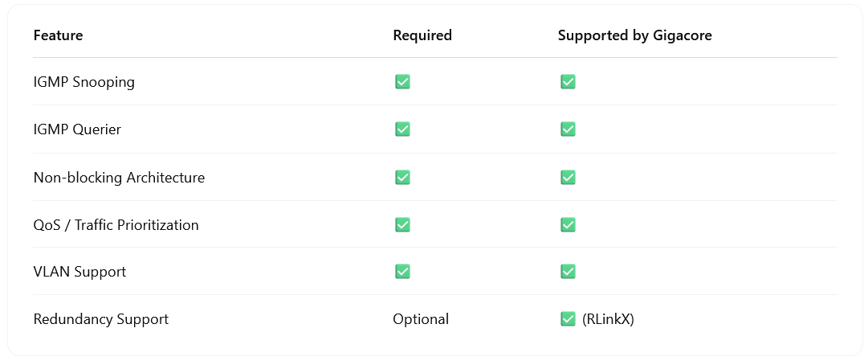The image size is (868, 361).
Task: Click Supported by Gigacore header
Action: (634, 35)
